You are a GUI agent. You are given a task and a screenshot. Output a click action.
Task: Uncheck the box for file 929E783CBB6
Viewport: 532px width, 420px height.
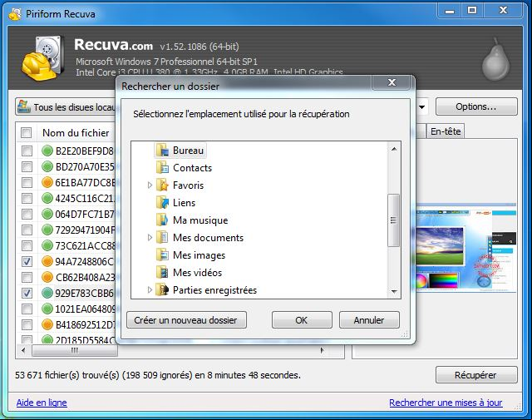click(27, 293)
